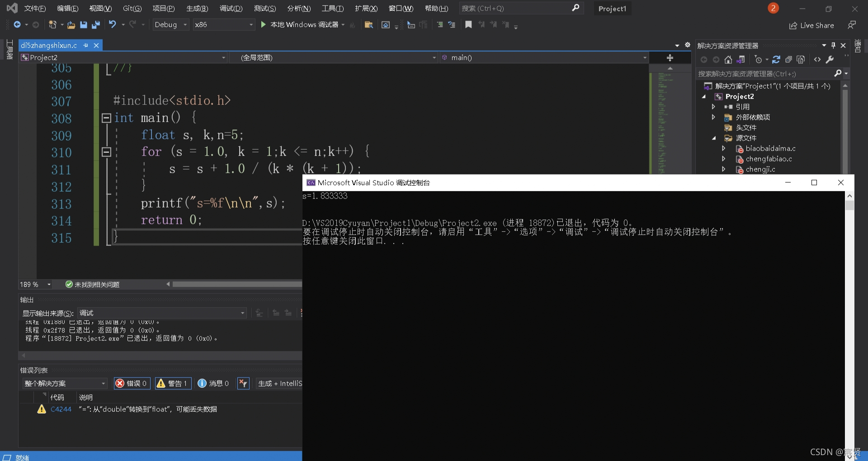Save the current file with the disk icon
This screenshot has width=868, height=461.
click(83, 25)
